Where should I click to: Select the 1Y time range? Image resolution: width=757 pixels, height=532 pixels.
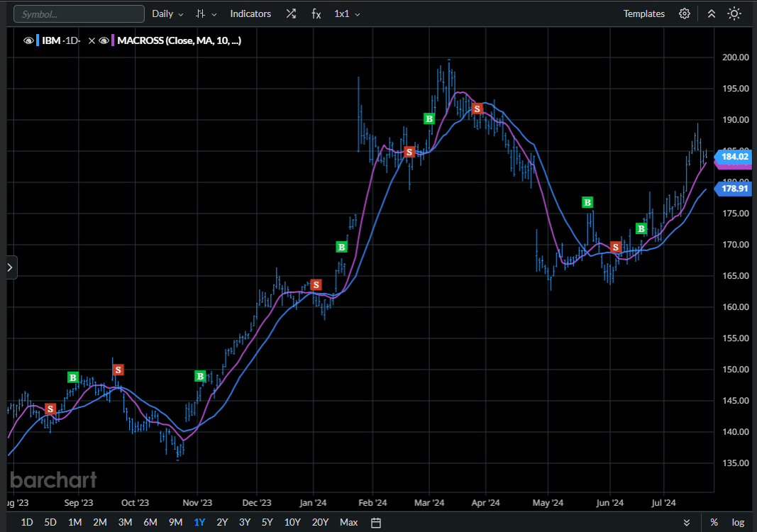(x=199, y=522)
